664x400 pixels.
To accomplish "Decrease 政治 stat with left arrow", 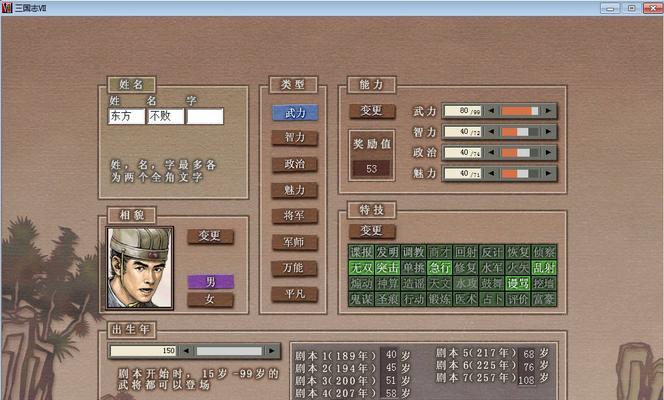I will pos(491,152).
